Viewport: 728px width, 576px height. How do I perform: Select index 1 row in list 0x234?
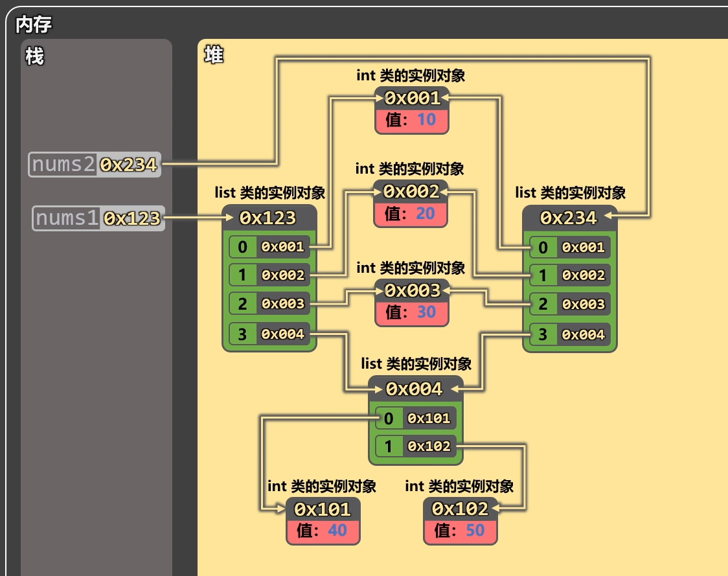[x=570, y=275]
